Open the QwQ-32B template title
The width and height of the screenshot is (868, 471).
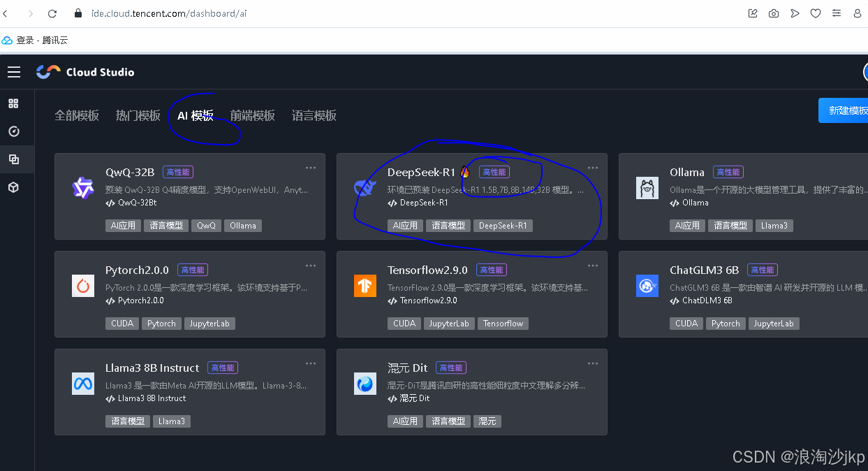click(x=130, y=172)
